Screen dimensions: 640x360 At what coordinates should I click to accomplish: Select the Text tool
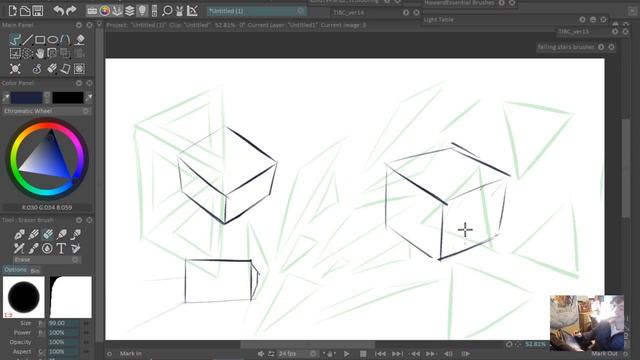coord(61,248)
